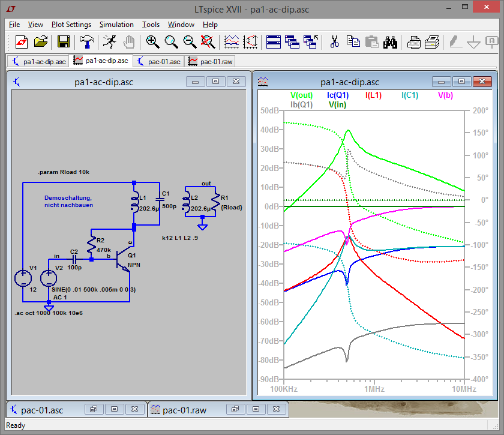Click the New Schematic toolbar icon
Screen dimensions: 504x435
(22, 42)
